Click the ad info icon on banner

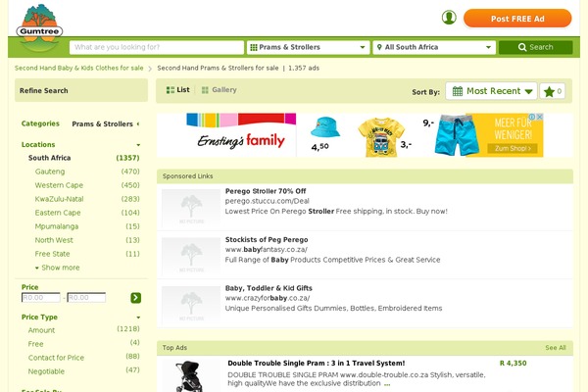click(532, 117)
